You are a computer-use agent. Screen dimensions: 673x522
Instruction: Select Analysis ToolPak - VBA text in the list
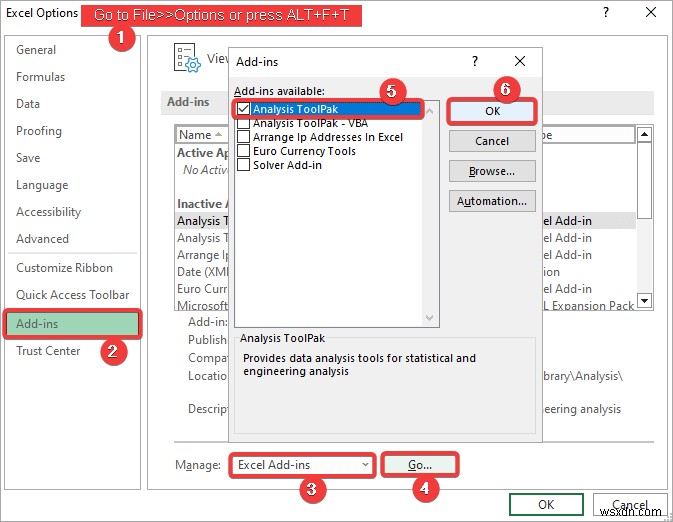point(310,123)
